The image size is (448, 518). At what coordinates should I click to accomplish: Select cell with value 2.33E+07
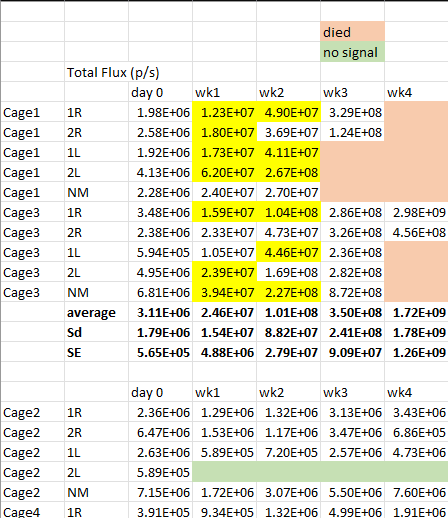tap(224, 232)
